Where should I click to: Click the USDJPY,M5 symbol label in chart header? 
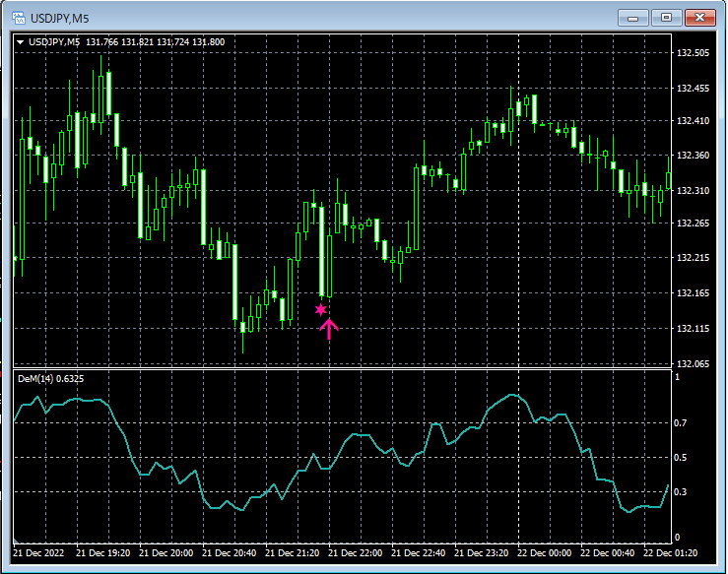[54, 42]
